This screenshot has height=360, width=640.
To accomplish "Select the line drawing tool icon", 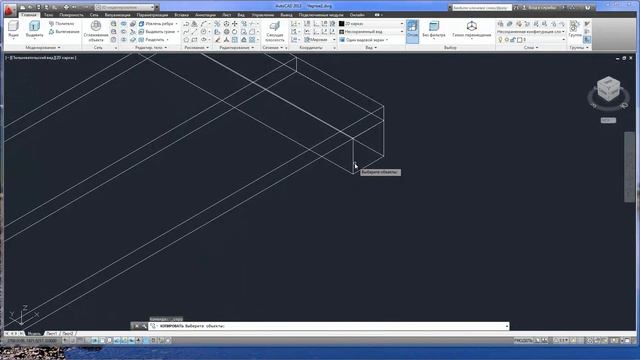I will click(195, 31).
